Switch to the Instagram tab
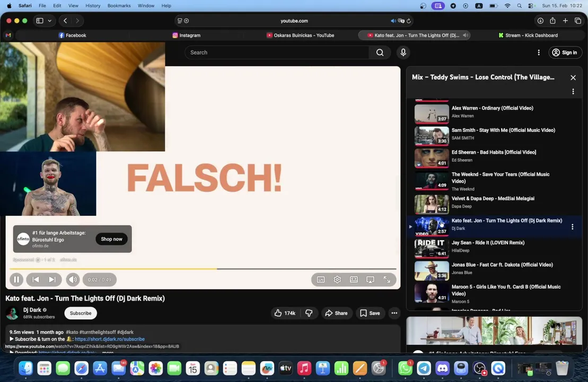 (187, 35)
